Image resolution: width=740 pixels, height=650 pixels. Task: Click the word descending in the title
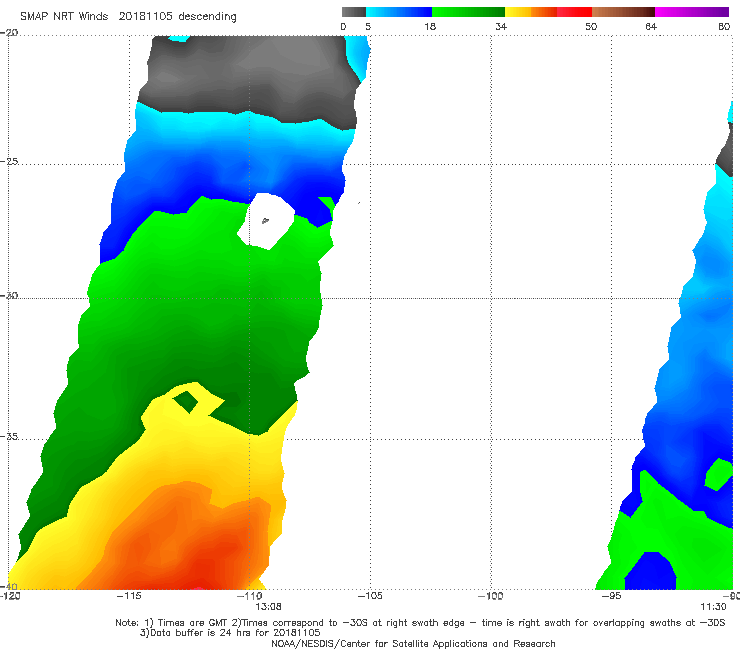tap(207, 17)
